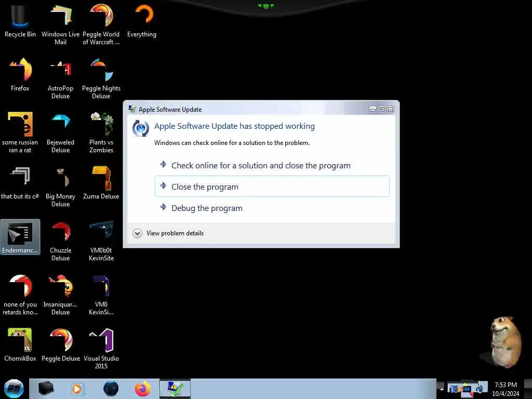Select the Firefox desktop icon
Screen dimensions: 532x399
point(20,75)
